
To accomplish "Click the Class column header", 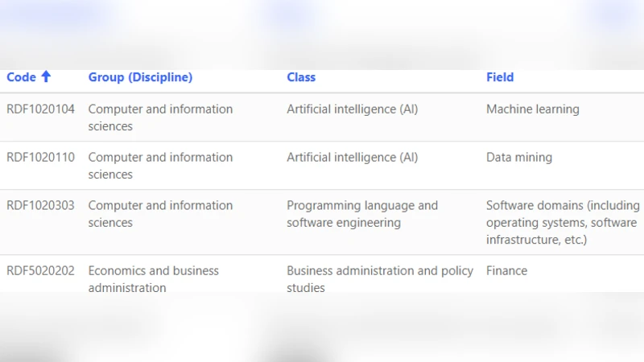I will click(301, 77).
